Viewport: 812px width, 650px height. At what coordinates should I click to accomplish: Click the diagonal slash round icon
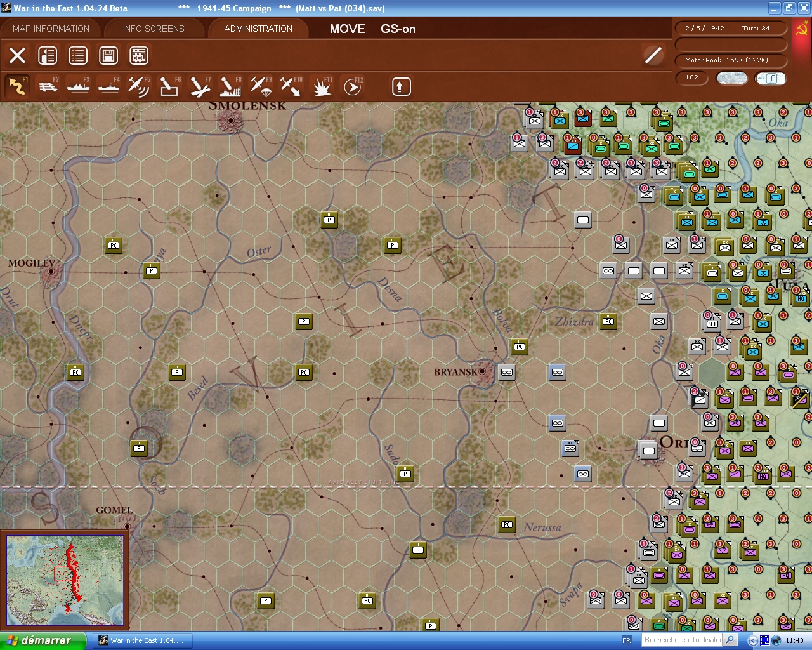click(x=653, y=55)
